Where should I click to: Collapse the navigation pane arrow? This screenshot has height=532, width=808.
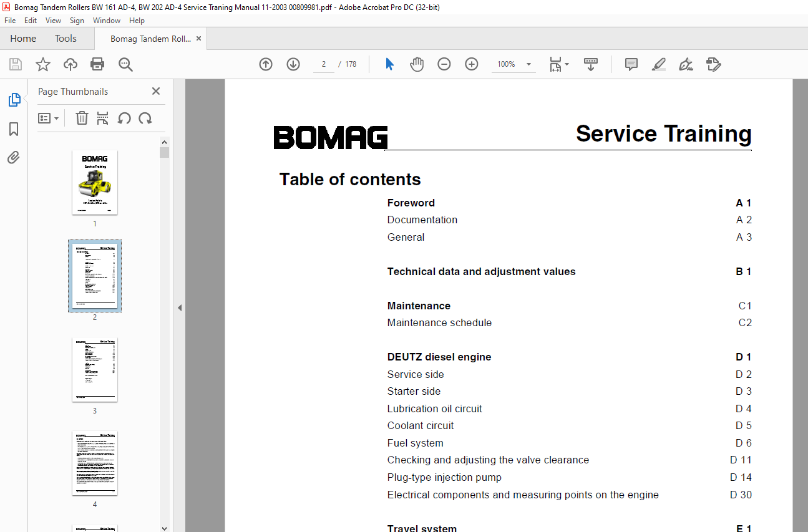click(180, 307)
